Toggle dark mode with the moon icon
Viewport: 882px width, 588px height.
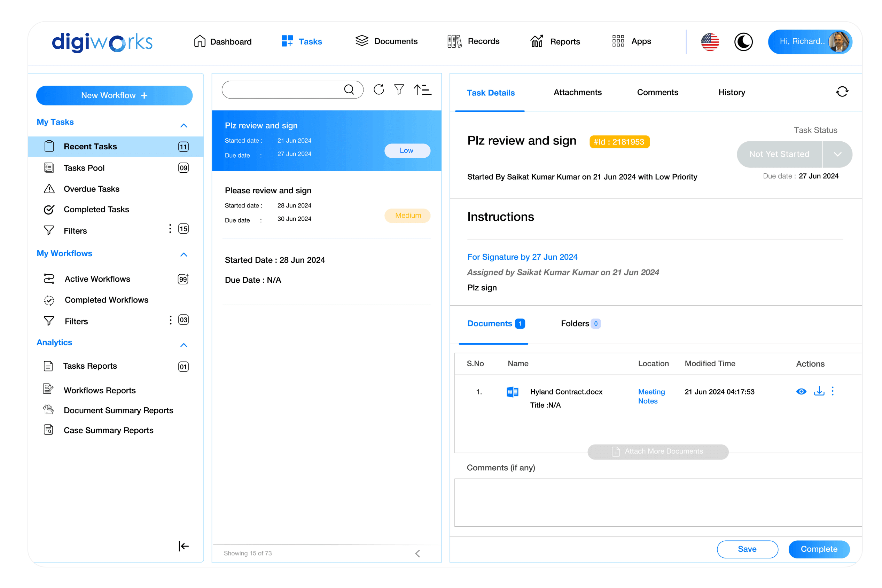point(743,42)
